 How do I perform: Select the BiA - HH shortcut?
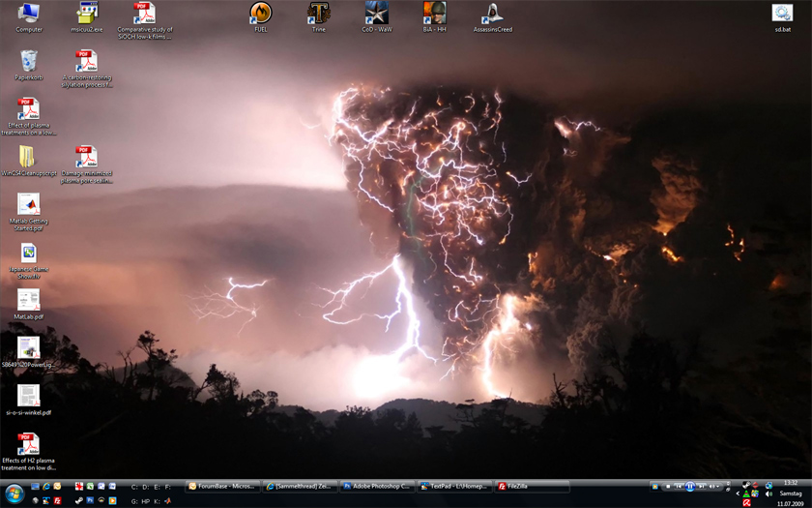point(434,16)
